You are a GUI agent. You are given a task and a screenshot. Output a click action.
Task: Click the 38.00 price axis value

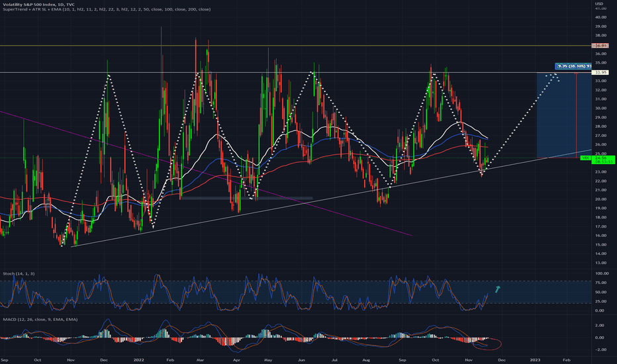coord(600,36)
